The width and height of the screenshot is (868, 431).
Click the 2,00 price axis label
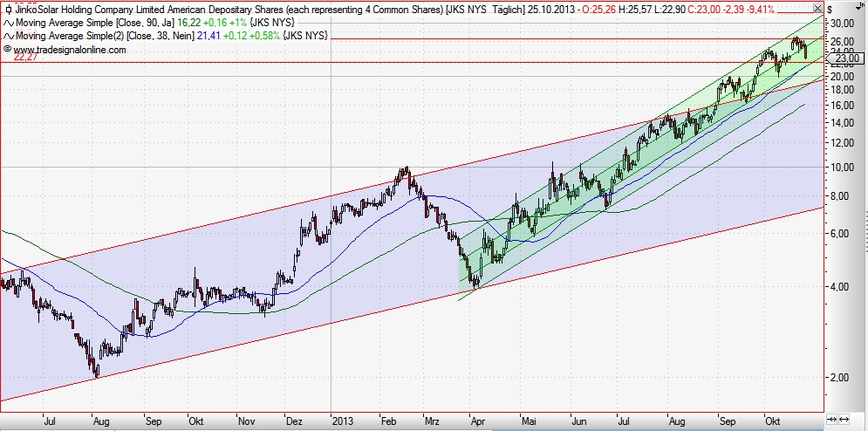tap(841, 377)
